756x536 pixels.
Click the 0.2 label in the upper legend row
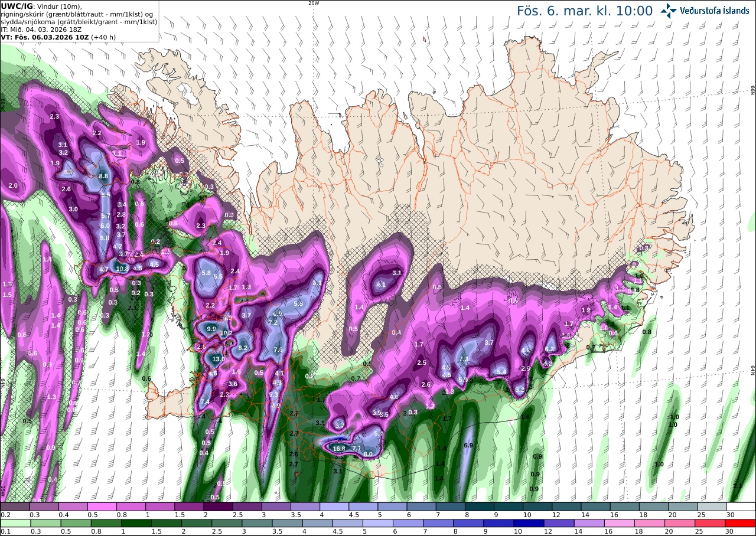(5, 515)
